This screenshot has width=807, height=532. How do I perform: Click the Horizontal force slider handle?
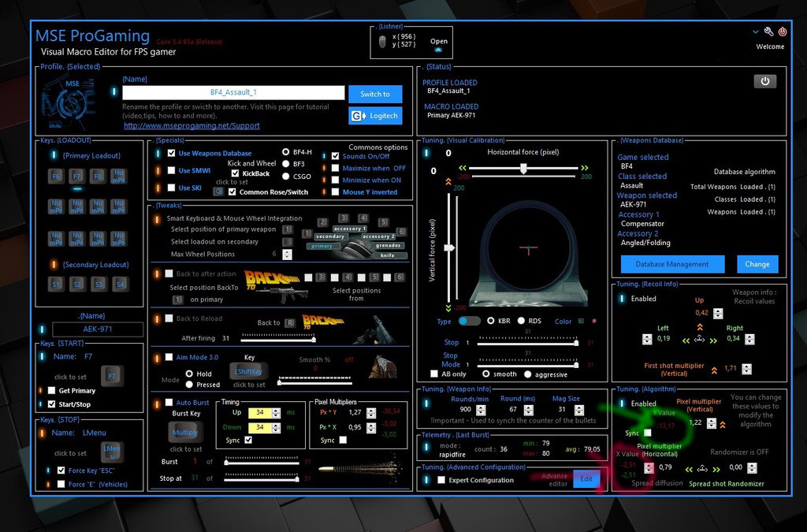pyautogui.click(x=523, y=168)
